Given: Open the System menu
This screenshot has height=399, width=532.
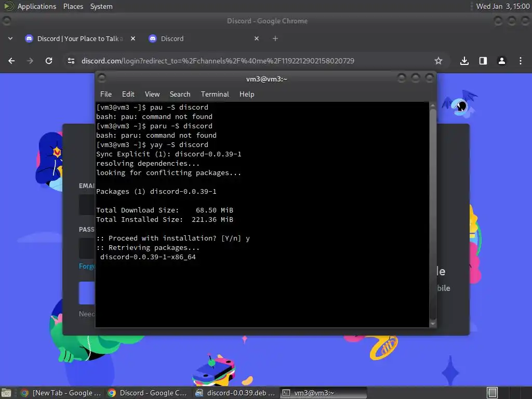Looking at the screenshot, I should coord(101,6).
